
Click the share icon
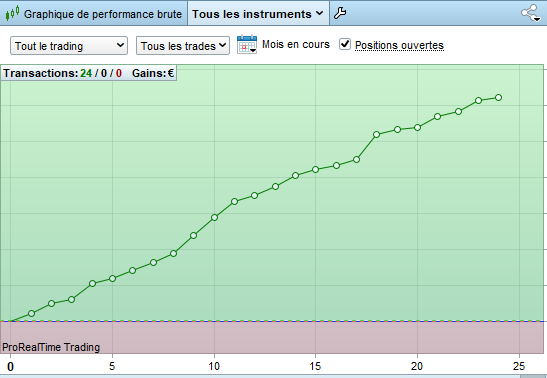pos(531,13)
